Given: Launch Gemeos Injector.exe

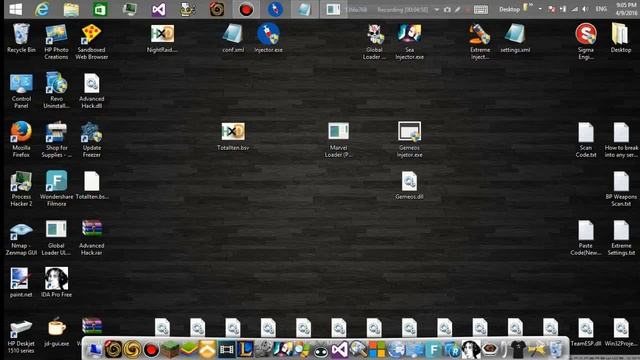Looking at the screenshot, I should tap(409, 140).
